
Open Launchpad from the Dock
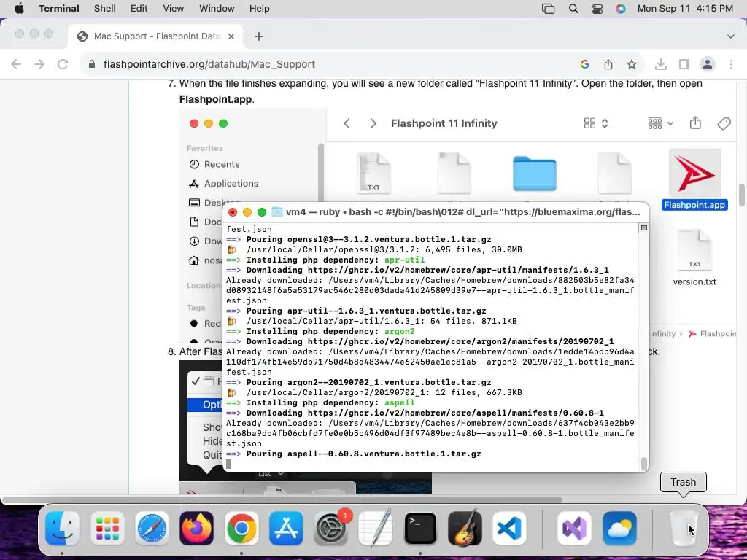point(107,529)
